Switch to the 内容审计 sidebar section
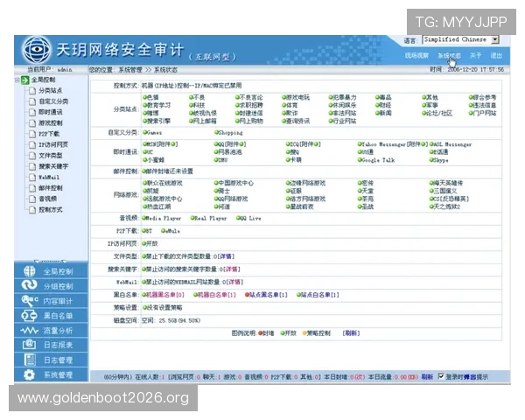The width and height of the screenshot is (525, 420). [51, 301]
